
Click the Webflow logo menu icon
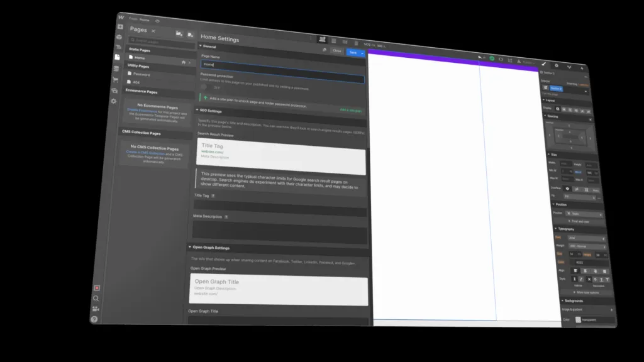click(x=121, y=17)
